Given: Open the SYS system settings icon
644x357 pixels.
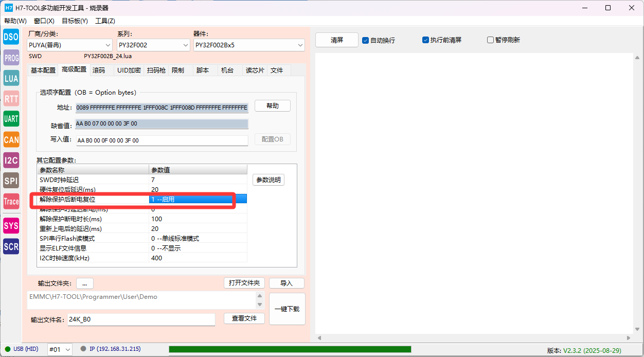Looking at the screenshot, I should tap(11, 226).
